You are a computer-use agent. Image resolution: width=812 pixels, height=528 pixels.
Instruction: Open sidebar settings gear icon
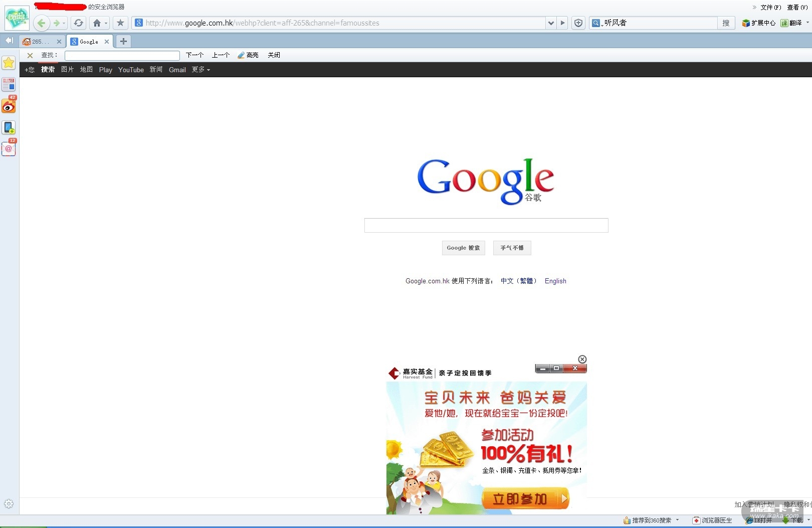[9, 504]
